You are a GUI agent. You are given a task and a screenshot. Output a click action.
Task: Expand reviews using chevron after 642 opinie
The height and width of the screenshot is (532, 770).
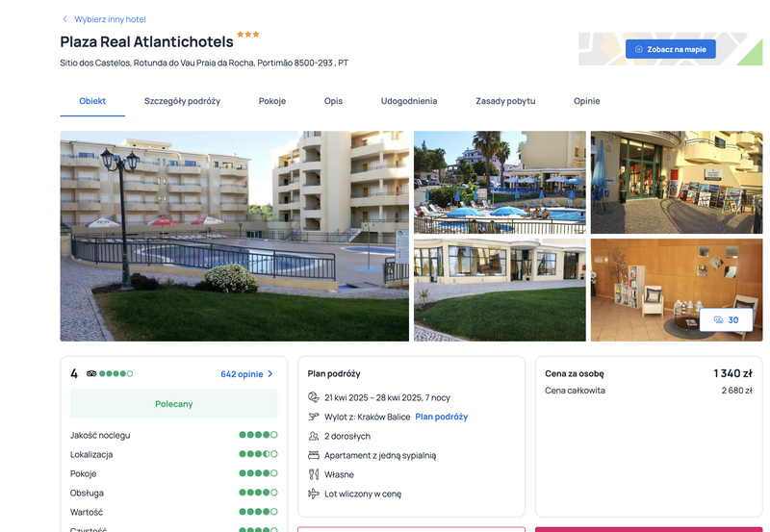(270, 374)
